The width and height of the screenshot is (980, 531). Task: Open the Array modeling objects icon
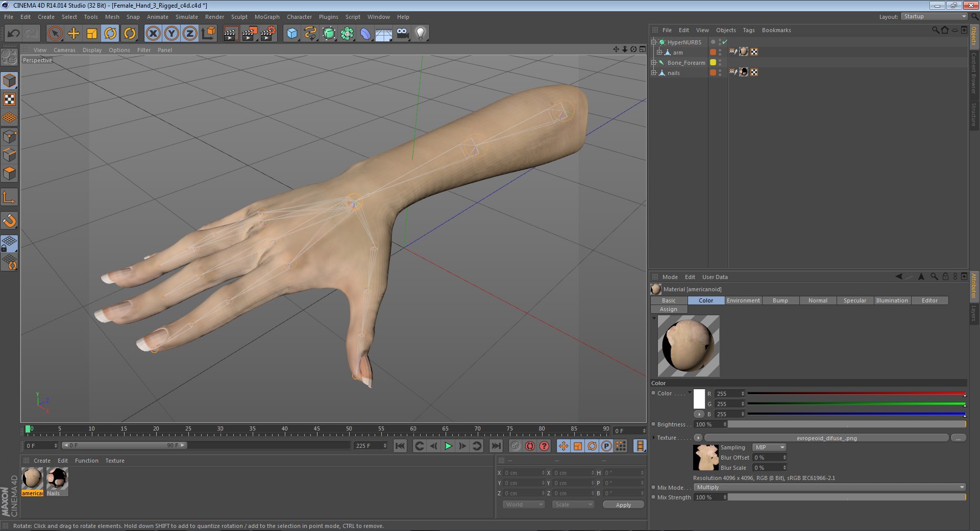click(348, 34)
